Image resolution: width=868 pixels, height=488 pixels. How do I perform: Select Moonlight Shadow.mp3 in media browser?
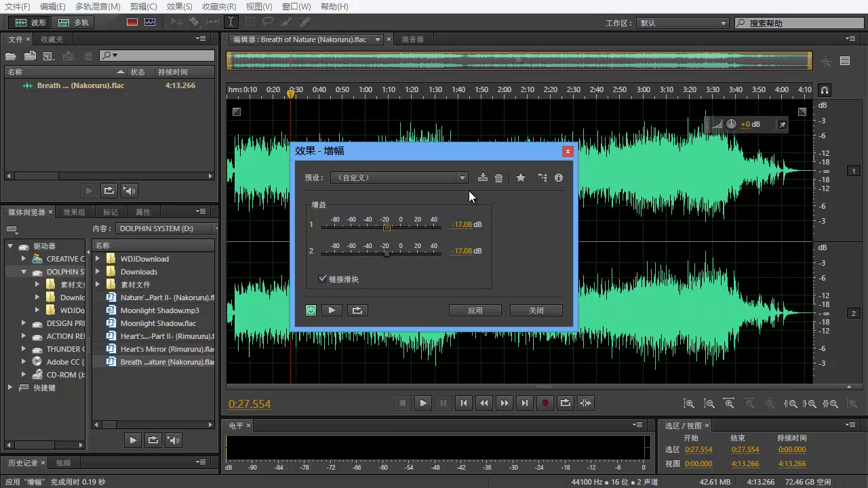pos(159,310)
